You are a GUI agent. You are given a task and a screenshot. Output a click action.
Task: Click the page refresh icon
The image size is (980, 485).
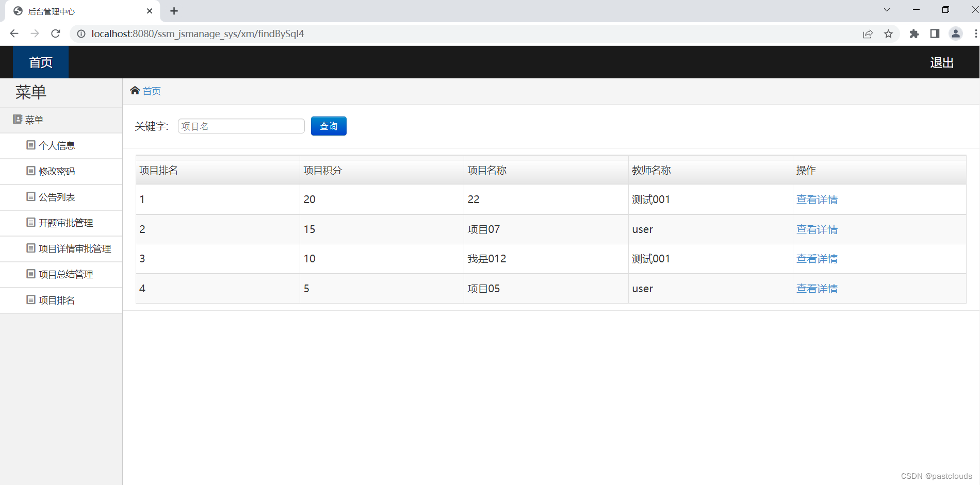click(x=55, y=34)
